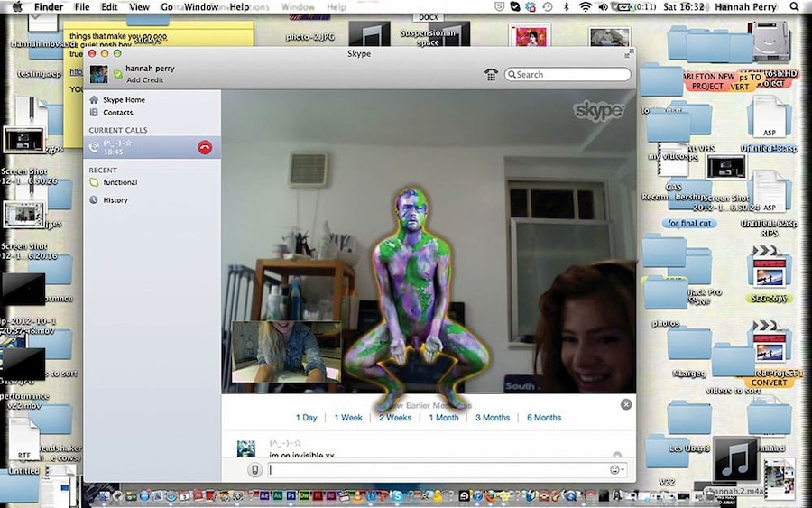812x508 pixels.
Task: Click the Bluetooth icon in menu bar
Action: [x=567, y=7]
